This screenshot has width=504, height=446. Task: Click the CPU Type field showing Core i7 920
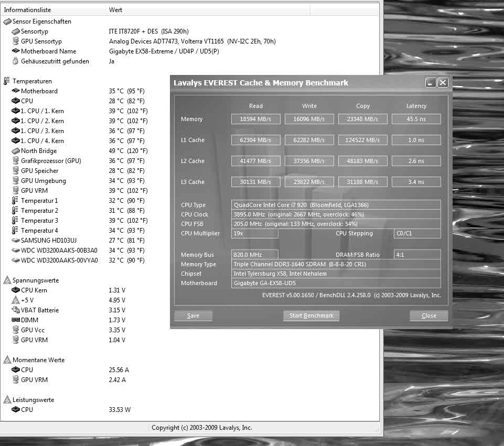pos(336,205)
